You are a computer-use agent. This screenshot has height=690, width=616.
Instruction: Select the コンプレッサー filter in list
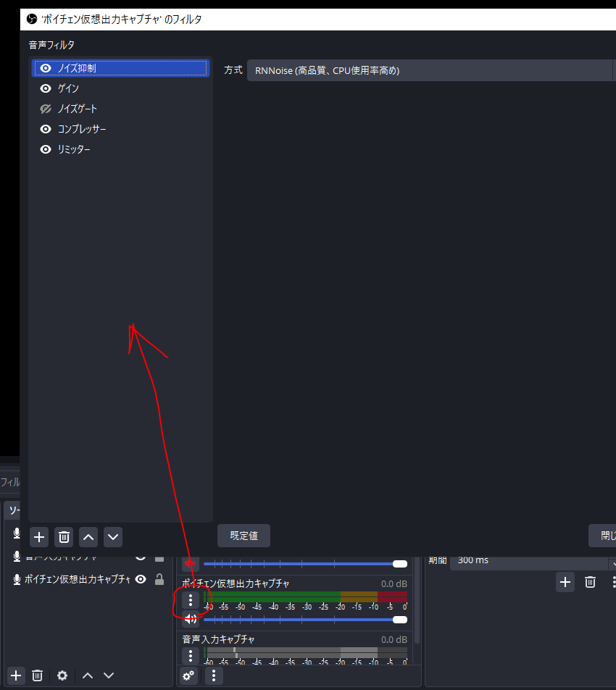[82, 129]
